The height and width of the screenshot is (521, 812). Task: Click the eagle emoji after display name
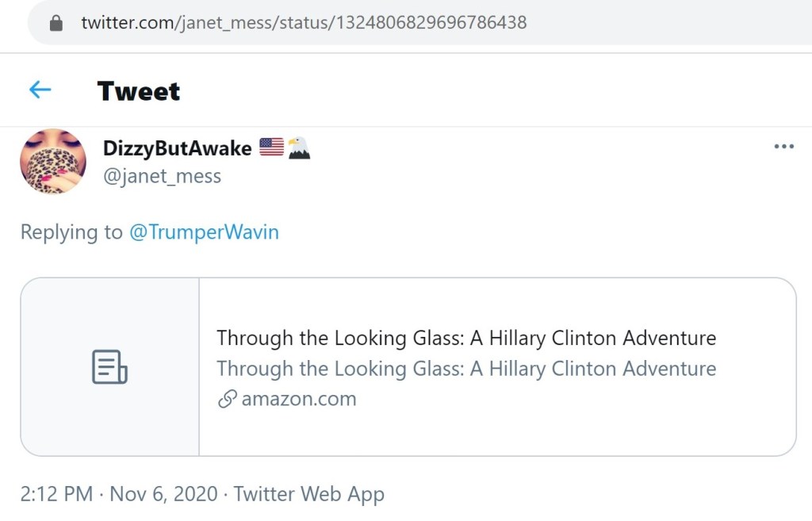click(299, 147)
